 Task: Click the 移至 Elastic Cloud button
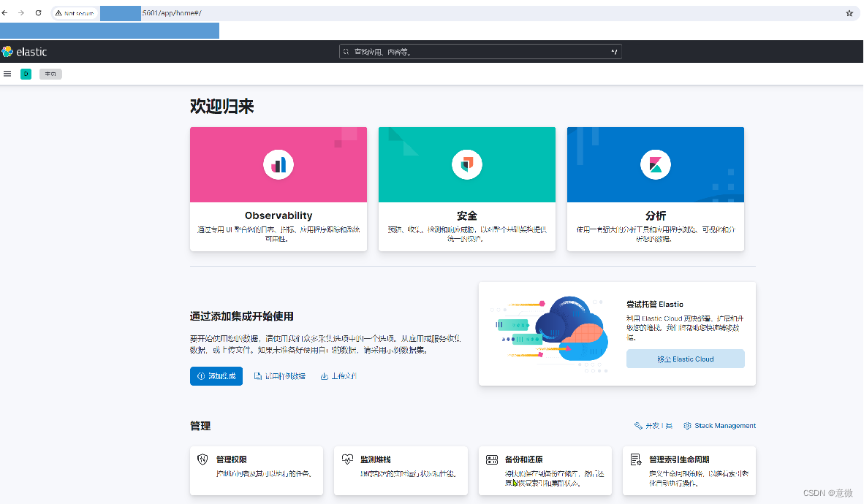(685, 358)
